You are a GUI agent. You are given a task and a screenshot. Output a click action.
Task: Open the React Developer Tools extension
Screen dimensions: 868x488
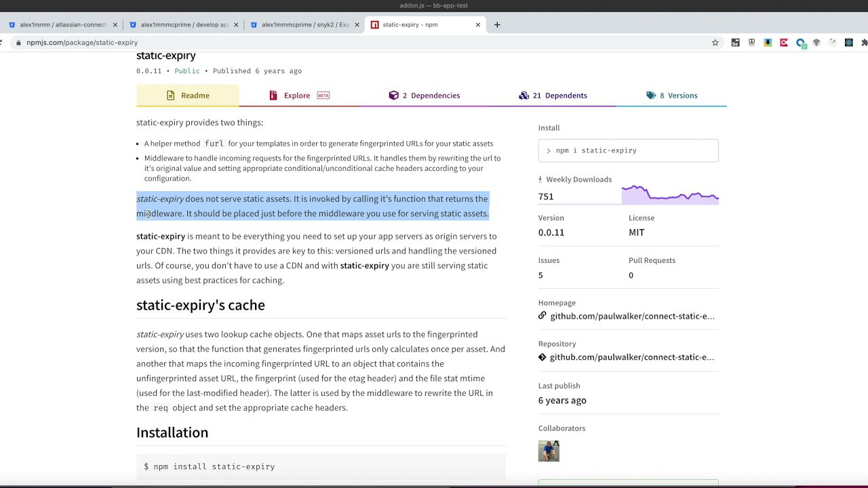point(849,43)
